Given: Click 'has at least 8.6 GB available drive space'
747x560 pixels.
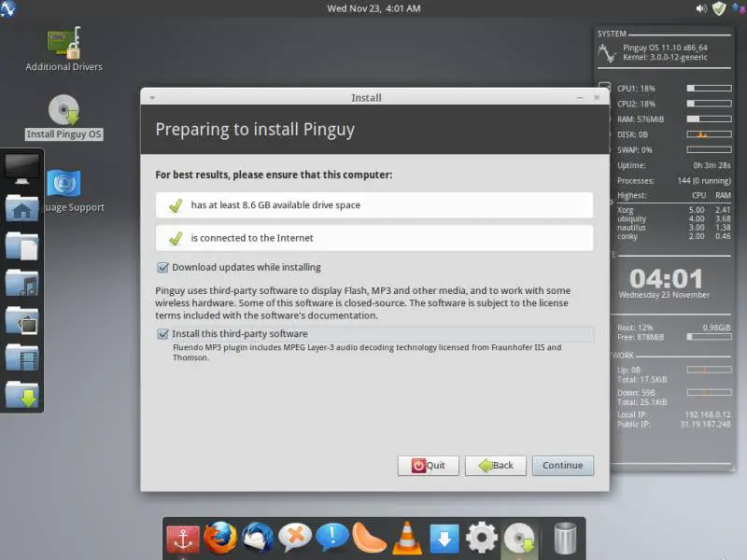Looking at the screenshot, I should (x=374, y=205).
